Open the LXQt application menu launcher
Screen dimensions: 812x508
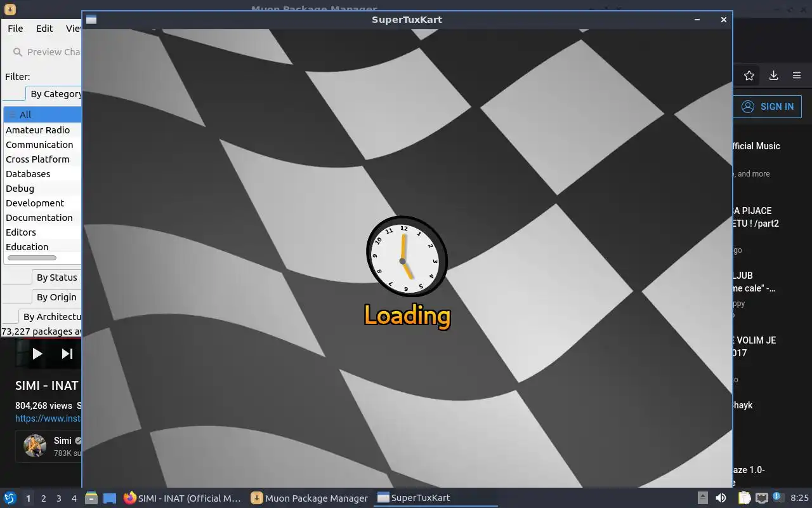coord(10,498)
